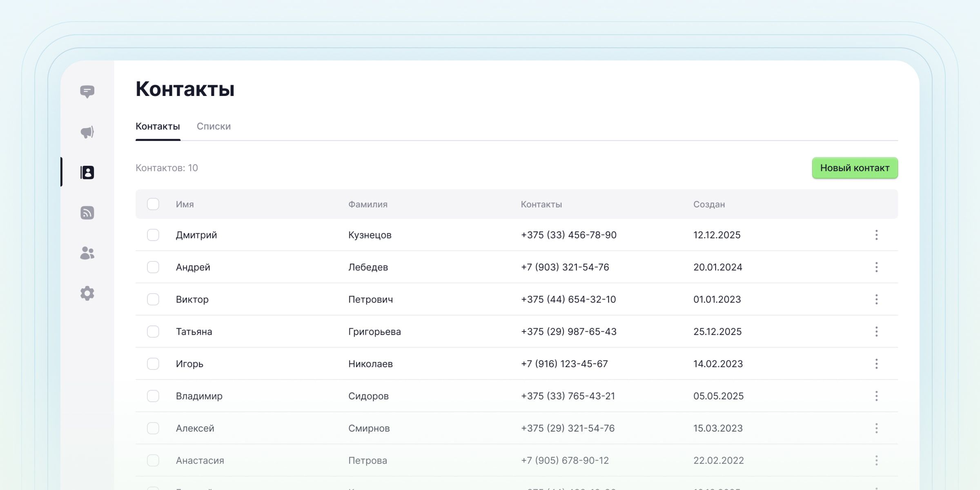Click the Новый контакт button
Screen dimensions: 980x490
pyautogui.click(x=855, y=168)
